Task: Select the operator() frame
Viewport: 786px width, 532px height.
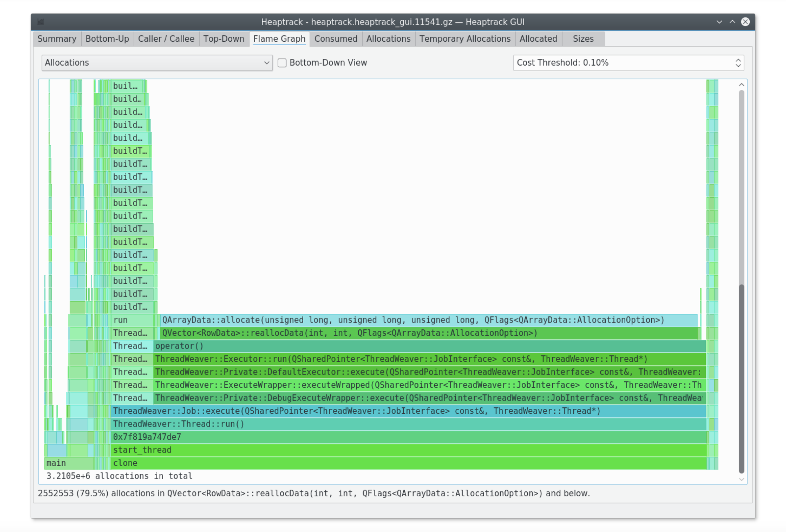Action: (x=429, y=346)
